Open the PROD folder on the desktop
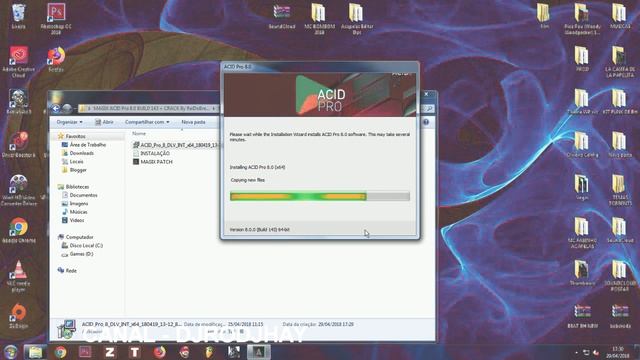Viewport: 640px width, 360px height. 582,59
